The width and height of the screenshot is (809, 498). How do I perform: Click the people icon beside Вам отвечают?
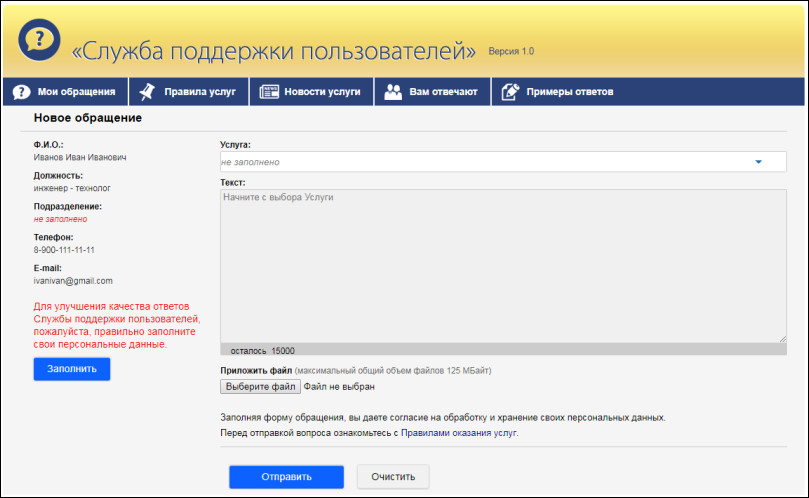[x=393, y=92]
